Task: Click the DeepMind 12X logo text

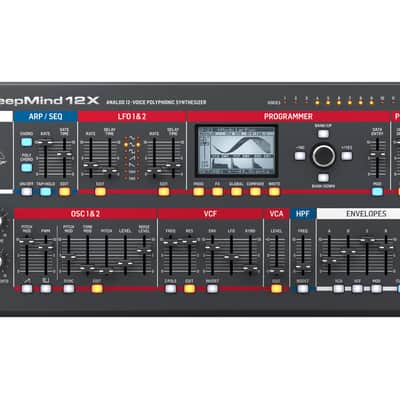Action: (x=49, y=100)
